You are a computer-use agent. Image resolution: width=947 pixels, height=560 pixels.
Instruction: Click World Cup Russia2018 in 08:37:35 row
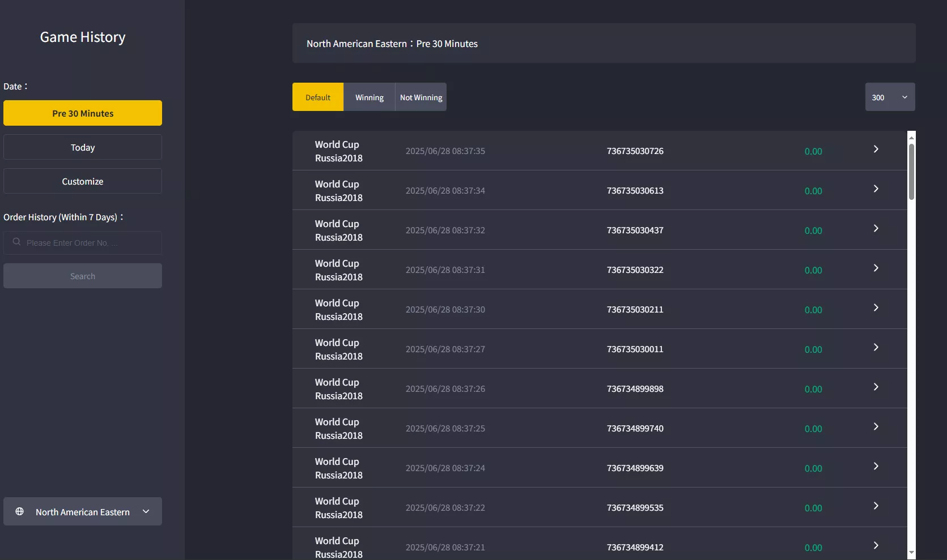pyautogui.click(x=339, y=151)
